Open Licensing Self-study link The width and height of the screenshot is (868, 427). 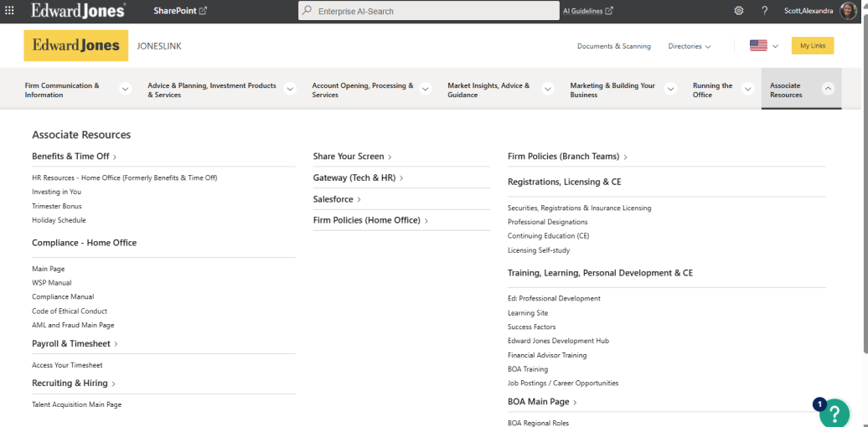pos(539,250)
